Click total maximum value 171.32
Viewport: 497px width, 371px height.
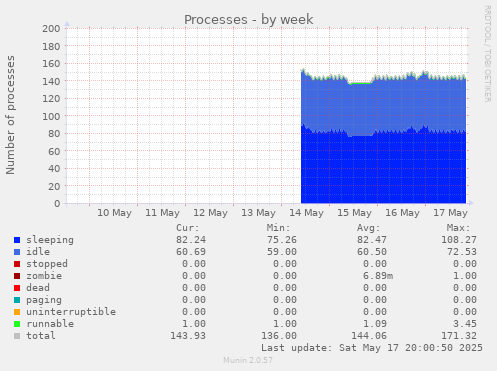point(459,336)
